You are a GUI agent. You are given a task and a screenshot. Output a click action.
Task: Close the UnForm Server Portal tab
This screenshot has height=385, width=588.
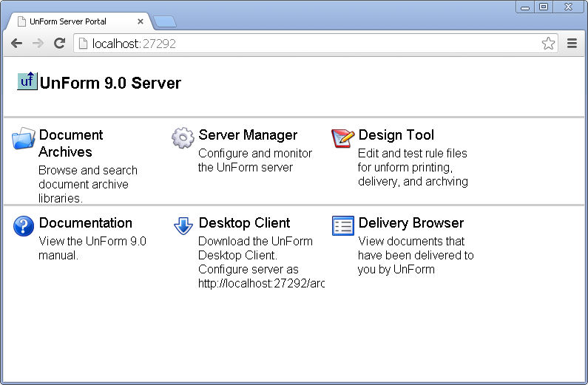click(141, 21)
